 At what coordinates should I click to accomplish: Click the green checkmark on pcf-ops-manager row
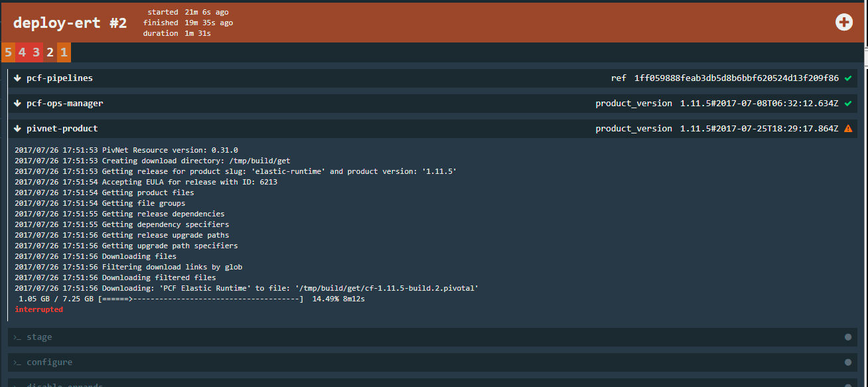(x=848, y=103)
